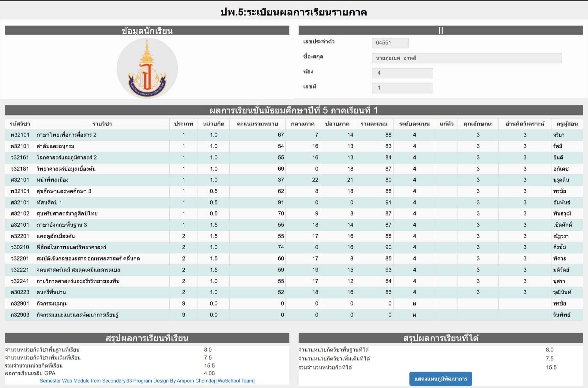
Task: Click teacher name อัมพันธ์
Action: coord(562,203)
